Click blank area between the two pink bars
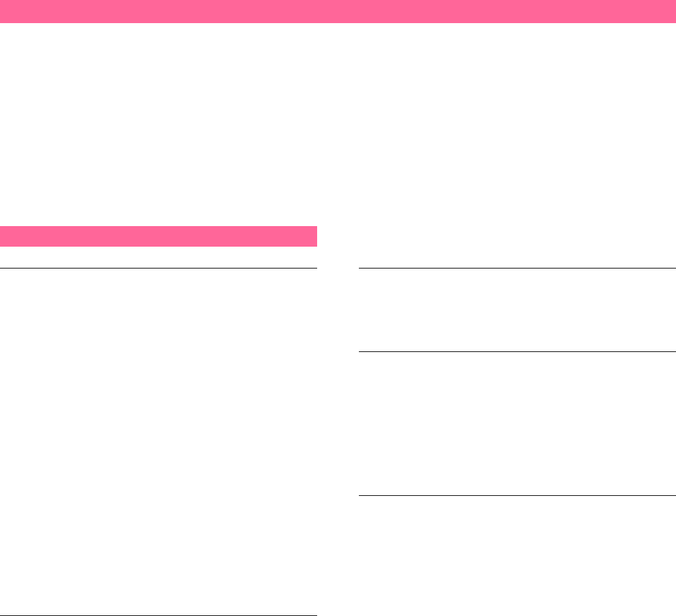Viewport: 676px width, 616px height. coord(338,124)
